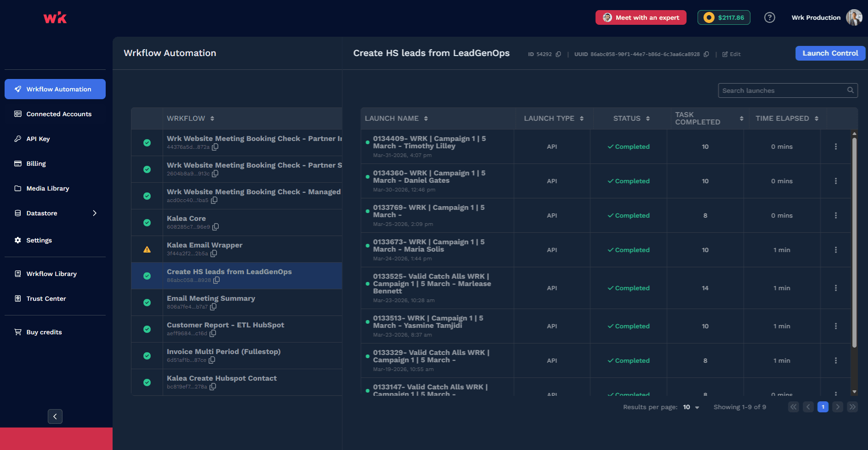The height and width of the screenshot is (450, 868).
Task: Open Wrkflow Library
Action: point(55,274)
